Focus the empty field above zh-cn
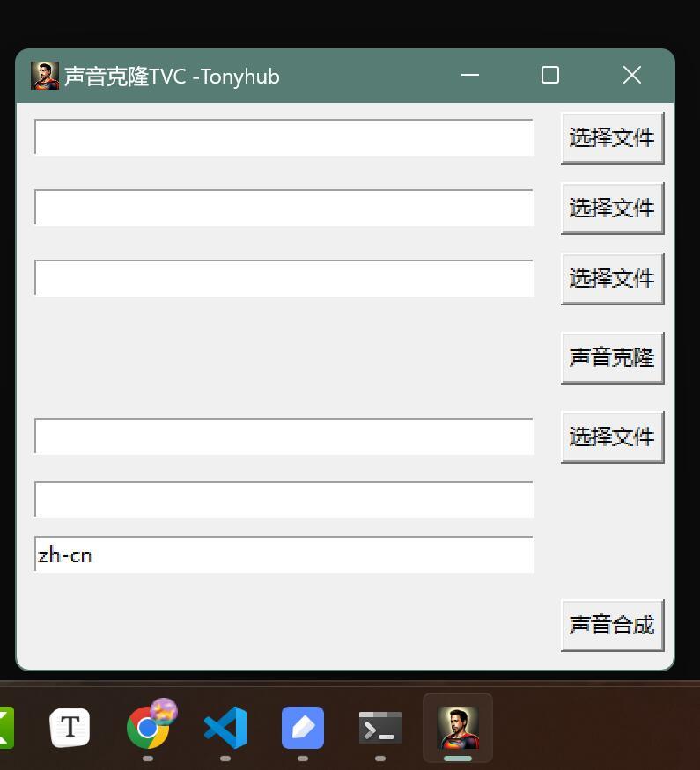700x770 pixels. [284, 500]
